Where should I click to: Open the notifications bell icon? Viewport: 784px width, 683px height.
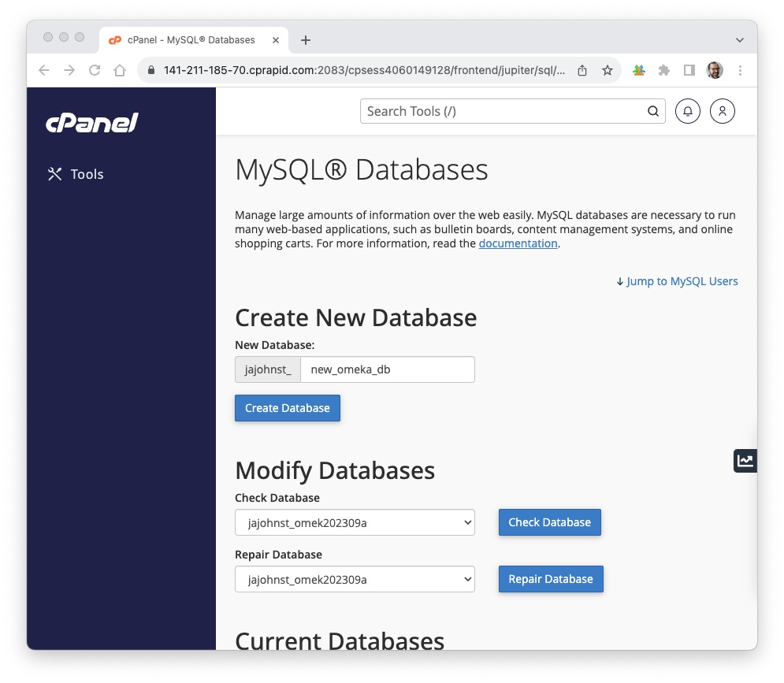click(687, 111)
